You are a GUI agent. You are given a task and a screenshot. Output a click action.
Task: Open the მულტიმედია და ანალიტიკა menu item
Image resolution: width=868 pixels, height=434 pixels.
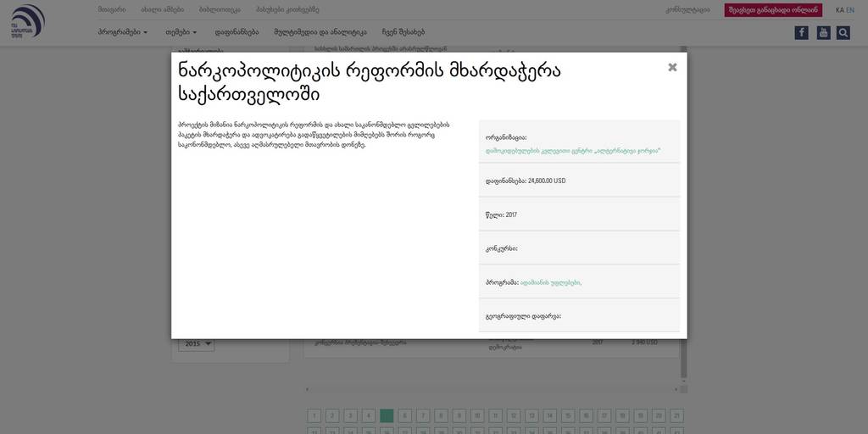pos(320,32)
